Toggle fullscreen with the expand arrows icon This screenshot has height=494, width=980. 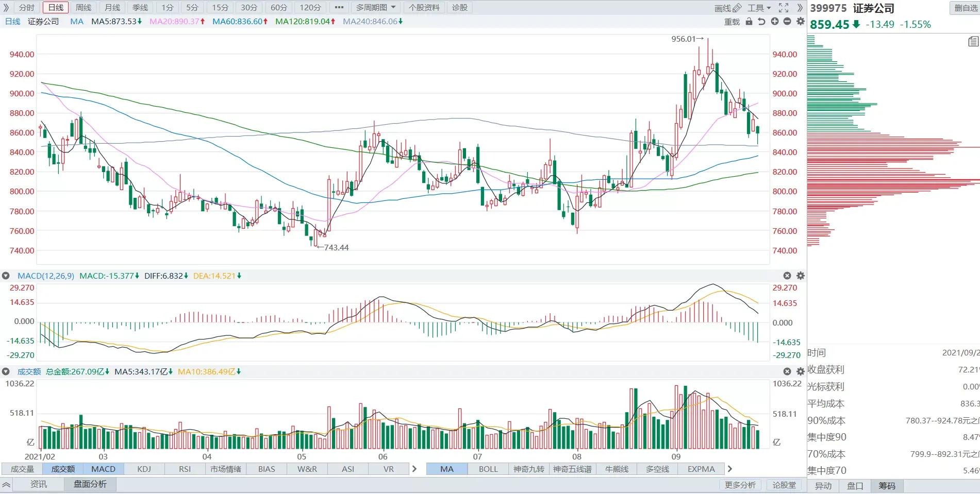tap(784, 8)
